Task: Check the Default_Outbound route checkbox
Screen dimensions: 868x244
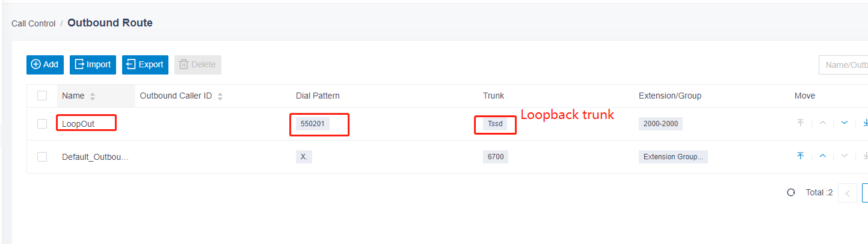Action: pos(42,157)
